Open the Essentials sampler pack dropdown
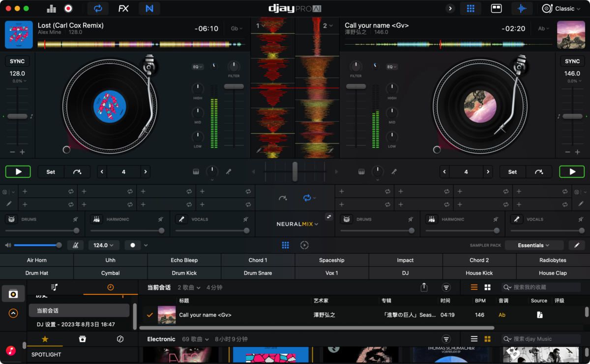590x364 pixels. tap(534, 245)
